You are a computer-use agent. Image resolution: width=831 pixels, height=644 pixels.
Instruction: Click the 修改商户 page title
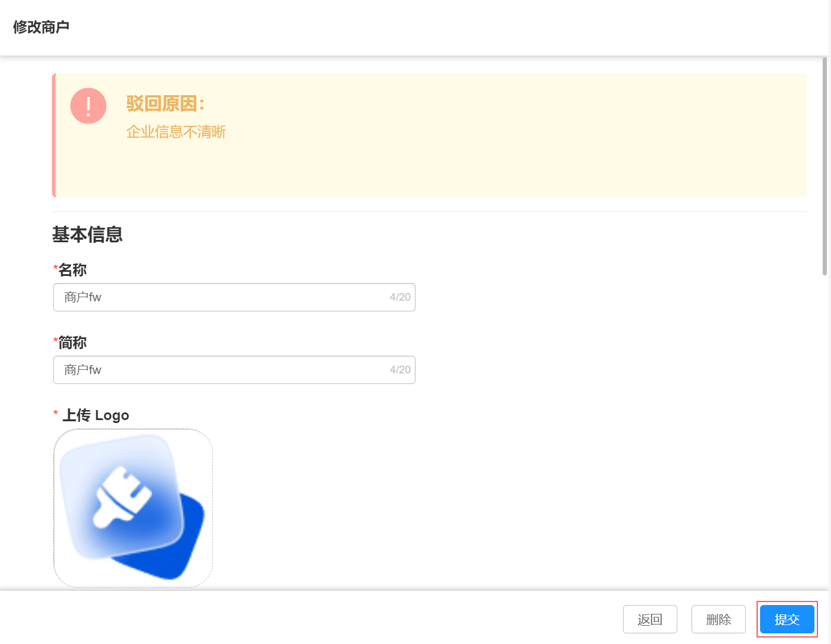41,27
